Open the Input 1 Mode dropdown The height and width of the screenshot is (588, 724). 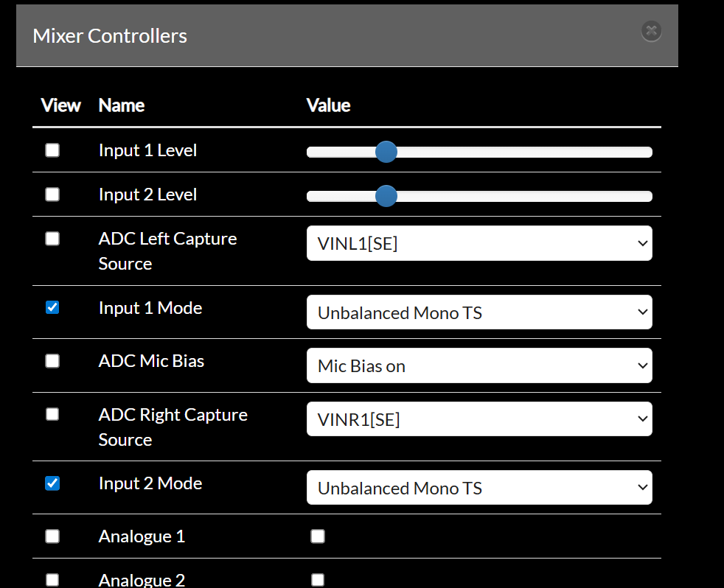479,312
